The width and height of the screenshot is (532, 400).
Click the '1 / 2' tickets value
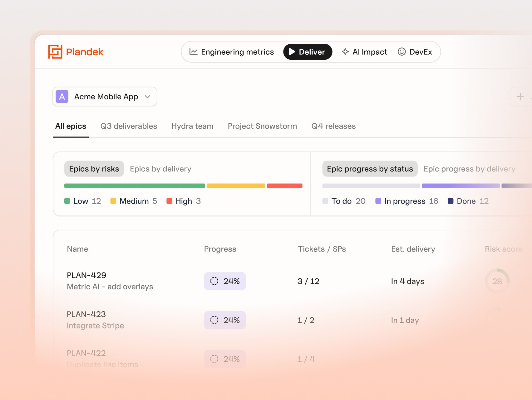306,320
